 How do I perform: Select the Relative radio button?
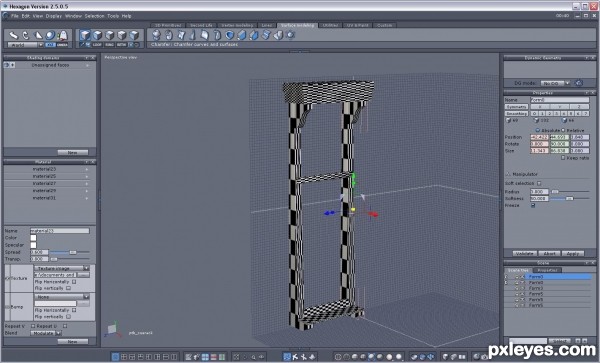[x=563, y=130]
